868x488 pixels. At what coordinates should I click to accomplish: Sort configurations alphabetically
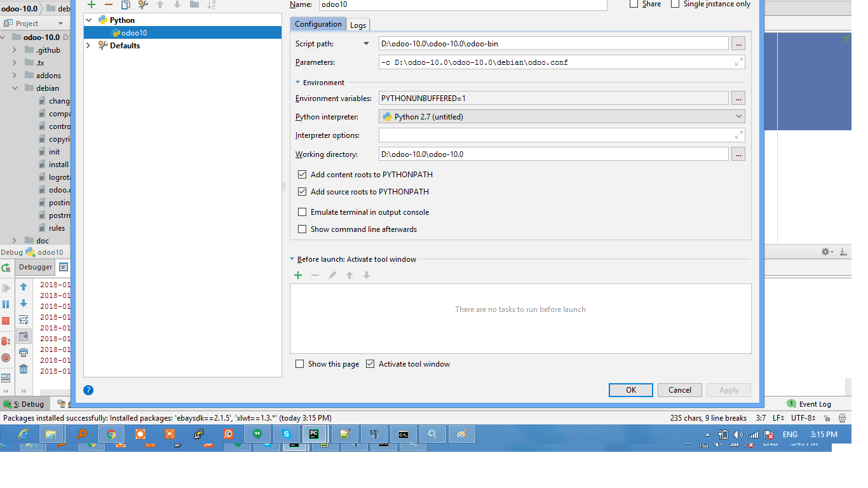coord(212,4)
